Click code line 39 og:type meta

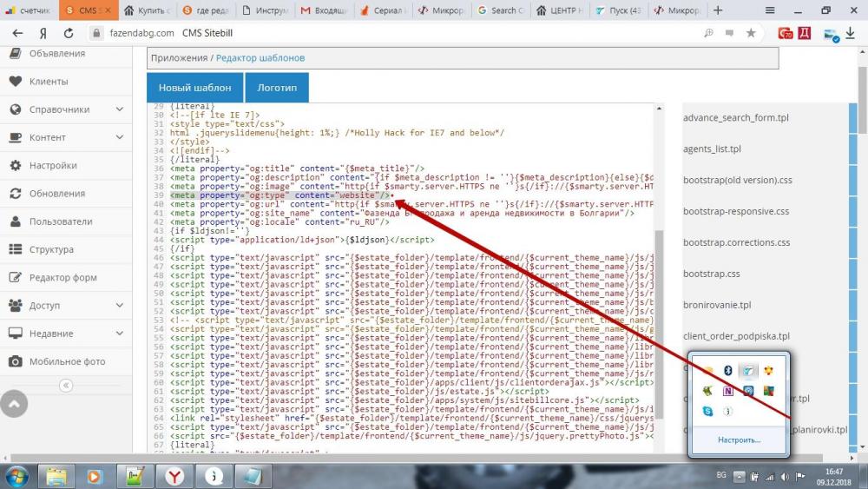(279, 195)
